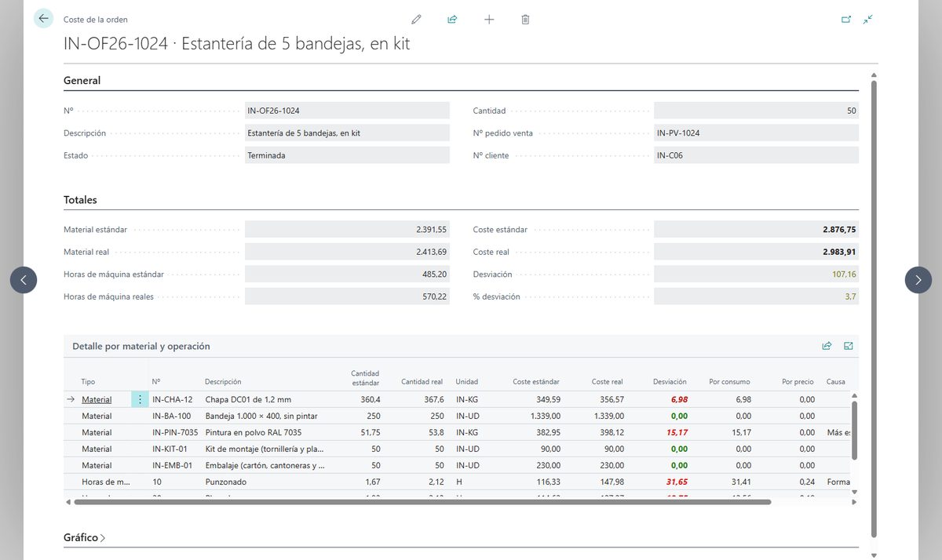
Task: Select Nº pedido venta field IN-PV-1024
Action: [756, 133]
